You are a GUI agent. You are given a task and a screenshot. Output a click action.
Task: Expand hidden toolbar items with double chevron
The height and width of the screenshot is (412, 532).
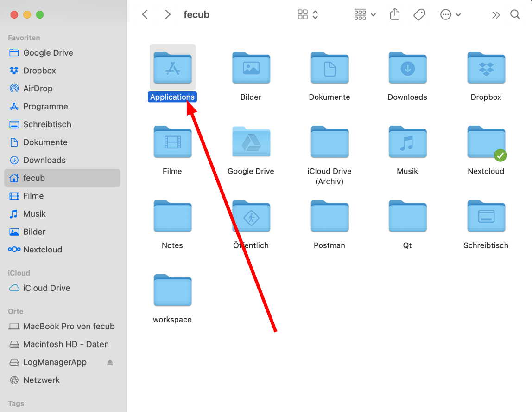tap(496, 15)
